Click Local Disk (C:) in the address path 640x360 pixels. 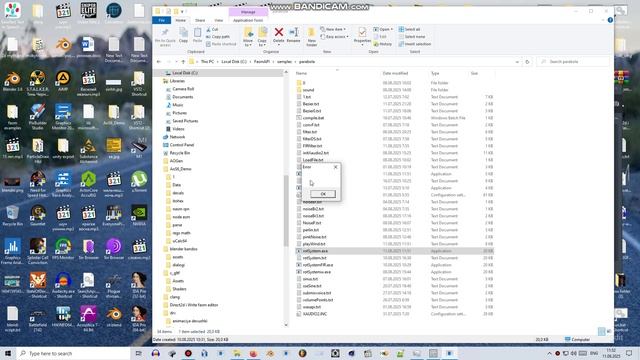click(234, 62)
